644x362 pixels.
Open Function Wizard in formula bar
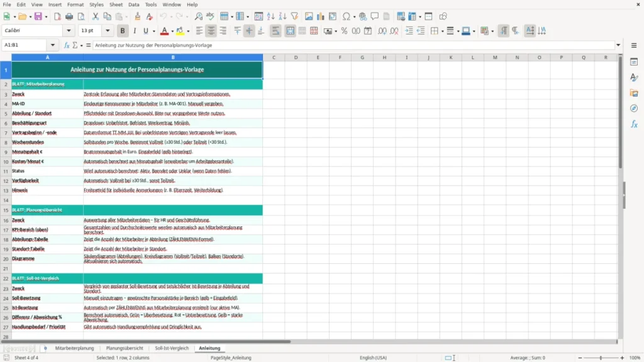pos(67,45)
